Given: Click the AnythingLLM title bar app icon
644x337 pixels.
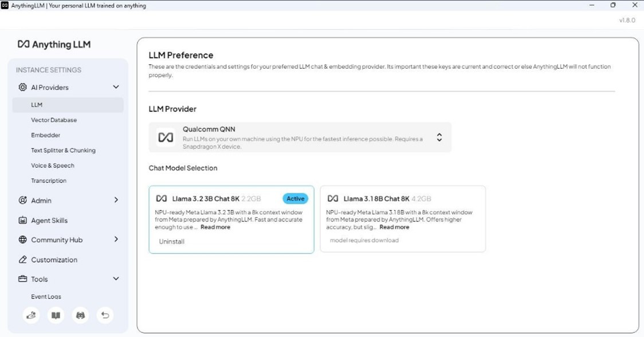Looking at the screenshot, I should click(5, 5).
